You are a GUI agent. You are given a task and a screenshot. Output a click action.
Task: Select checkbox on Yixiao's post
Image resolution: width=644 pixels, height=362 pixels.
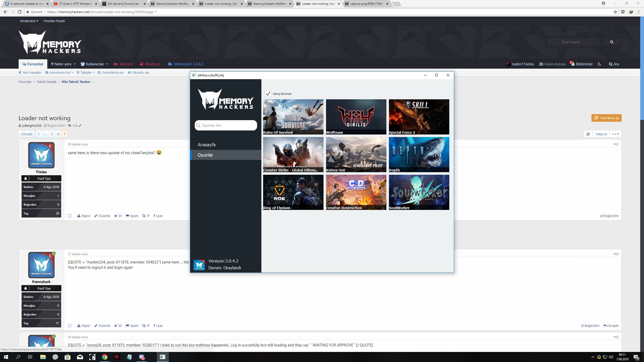pos(70,216)
